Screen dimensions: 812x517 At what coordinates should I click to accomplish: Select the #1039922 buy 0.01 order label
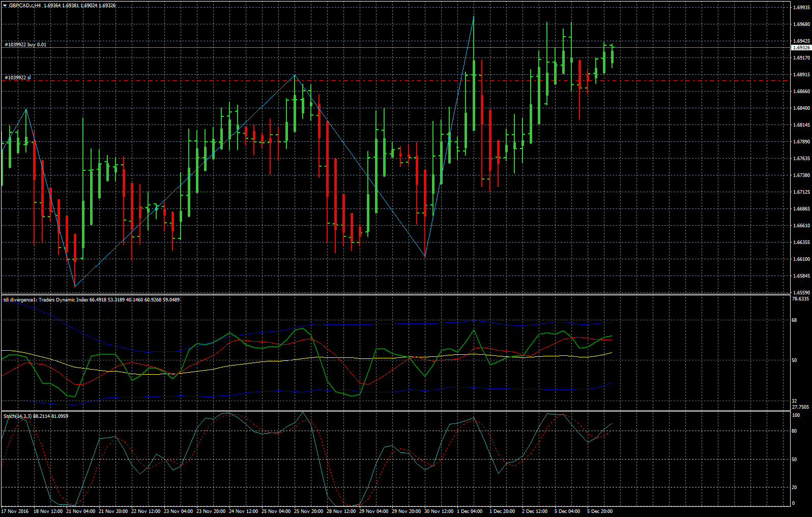(25, 45)
